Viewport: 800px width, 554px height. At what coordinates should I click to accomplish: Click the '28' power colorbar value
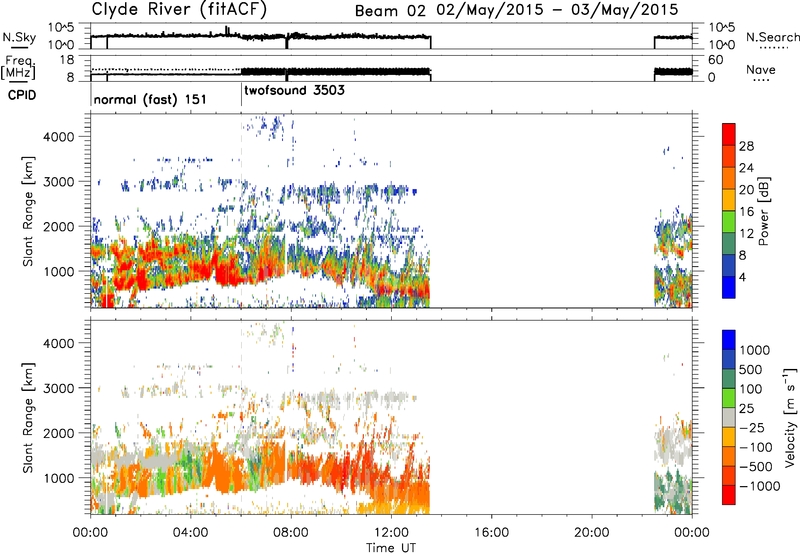click(746, 146)
